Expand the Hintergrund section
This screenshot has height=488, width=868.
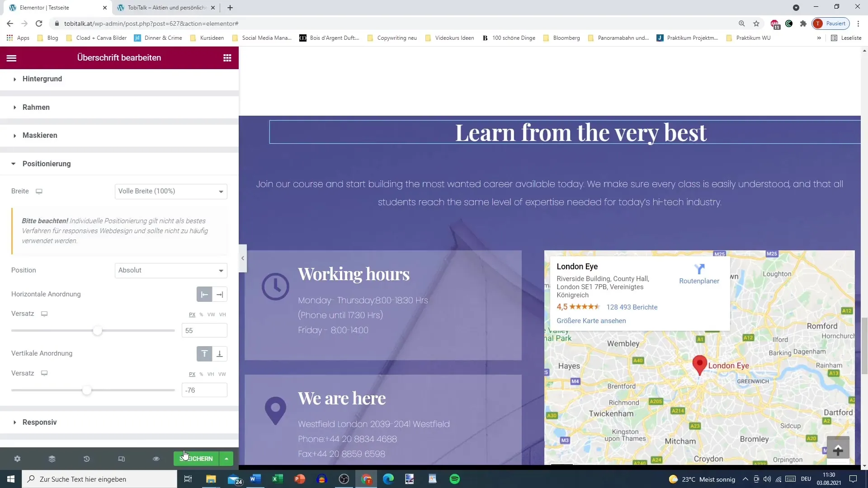[119, 79]
